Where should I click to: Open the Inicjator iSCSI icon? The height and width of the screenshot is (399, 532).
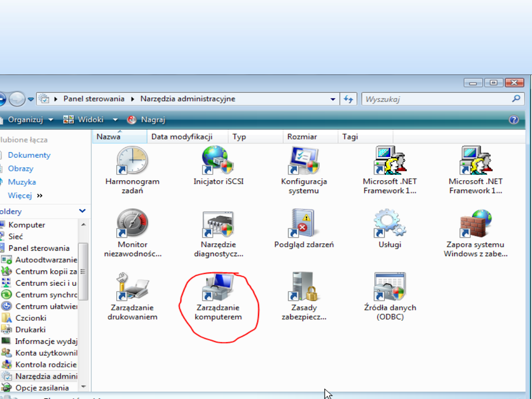click(218, 161)
